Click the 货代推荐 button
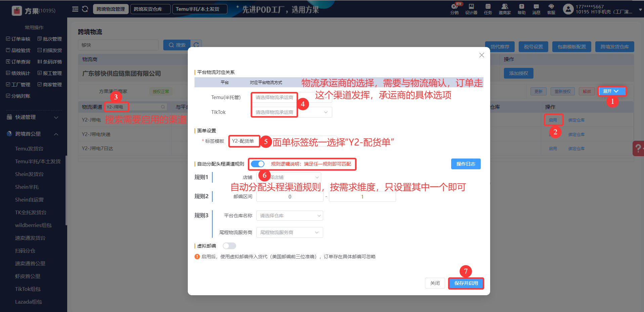644x312 pixels. tap(500, 47)
